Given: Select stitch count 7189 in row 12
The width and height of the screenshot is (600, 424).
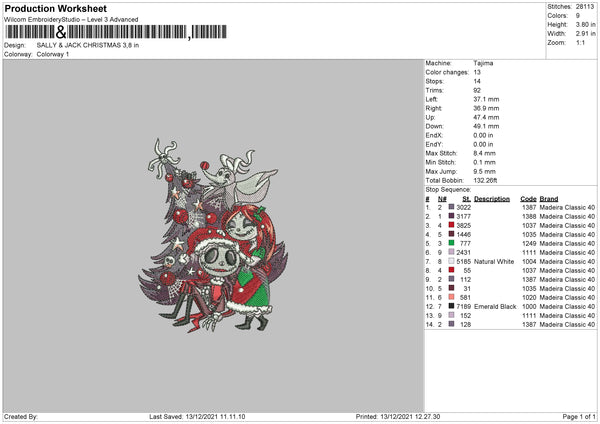Looking at the screenshot, I should (463, 307).
